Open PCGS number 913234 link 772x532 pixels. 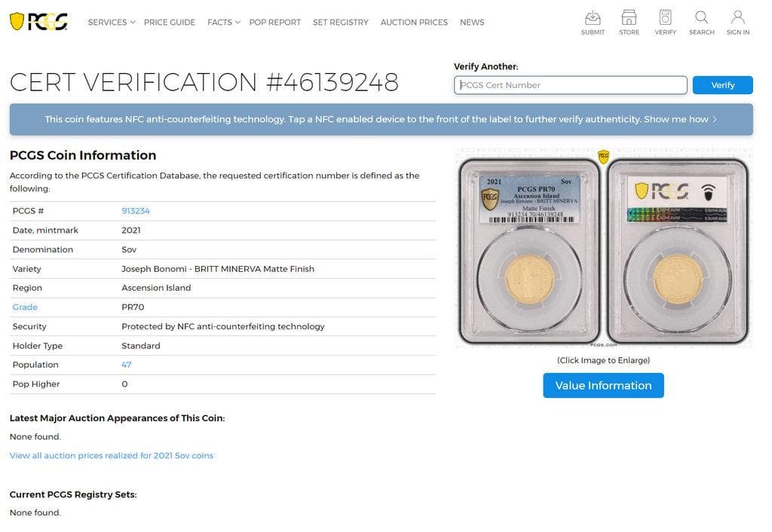click(136, 210)
